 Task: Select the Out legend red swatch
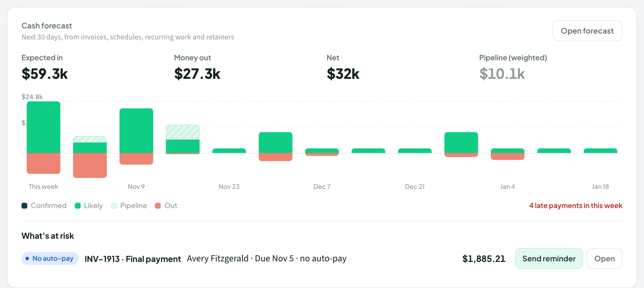tap(158, 206)
